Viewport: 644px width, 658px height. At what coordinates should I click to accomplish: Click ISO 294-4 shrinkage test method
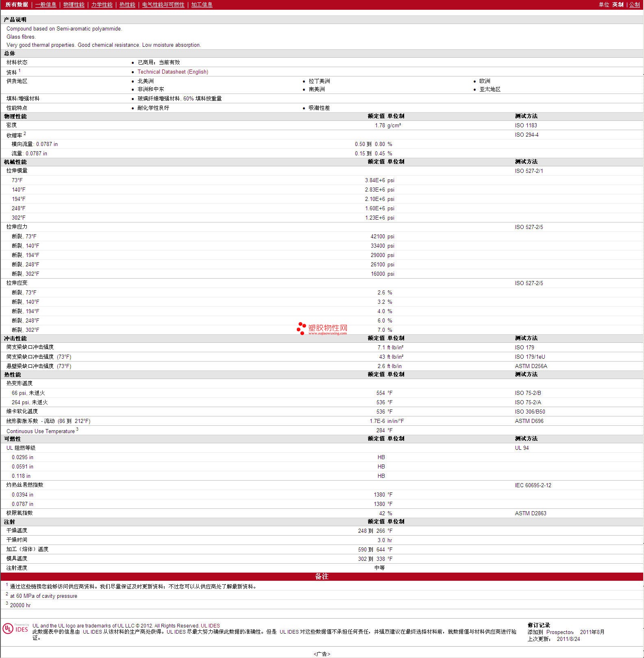(x=527, y=135)
